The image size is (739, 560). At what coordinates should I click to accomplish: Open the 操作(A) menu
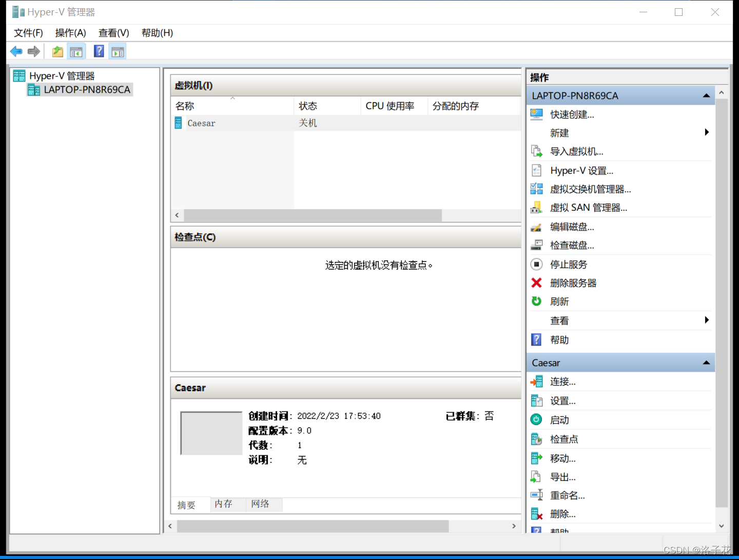point(70,33)
